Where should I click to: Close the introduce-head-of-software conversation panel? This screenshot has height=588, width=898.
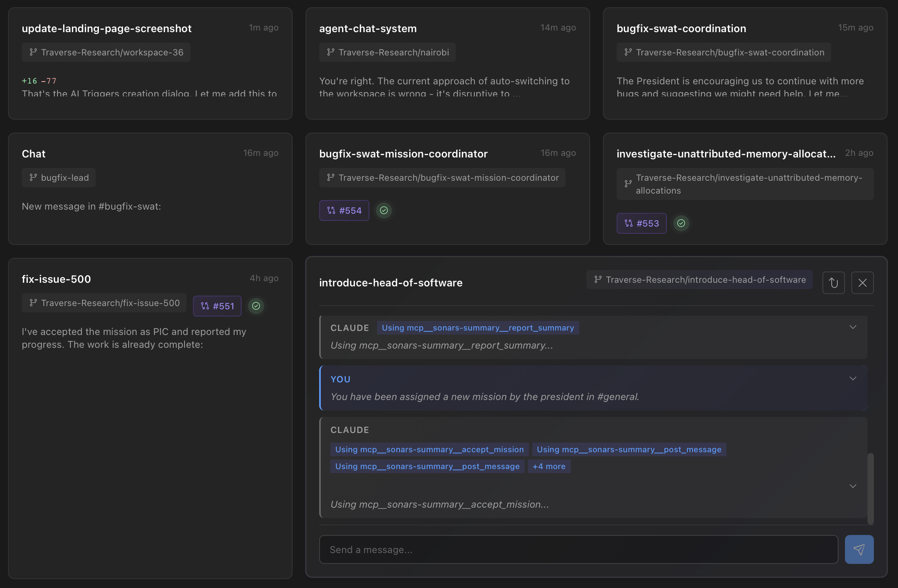[x=862, y=283]
